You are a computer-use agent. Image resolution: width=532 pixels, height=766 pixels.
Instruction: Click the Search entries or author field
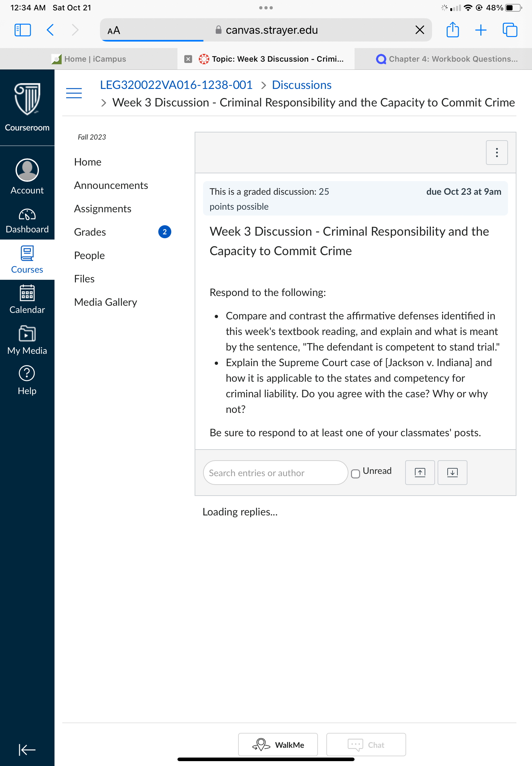275,473
